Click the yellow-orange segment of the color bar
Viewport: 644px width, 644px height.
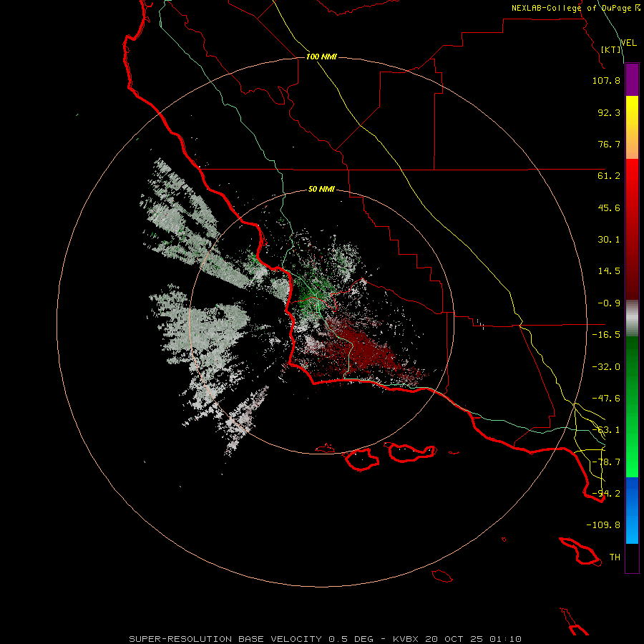click(632, 127)
